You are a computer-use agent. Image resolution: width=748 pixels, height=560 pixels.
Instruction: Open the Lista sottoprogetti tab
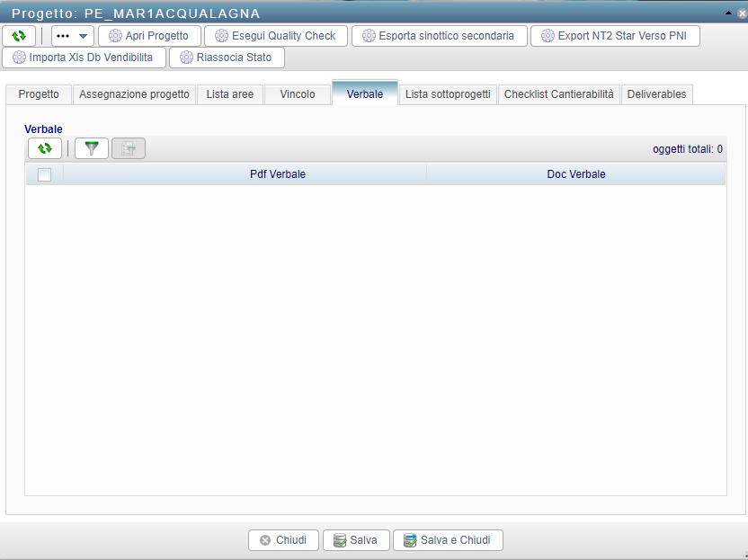click(x=448, y=94)
